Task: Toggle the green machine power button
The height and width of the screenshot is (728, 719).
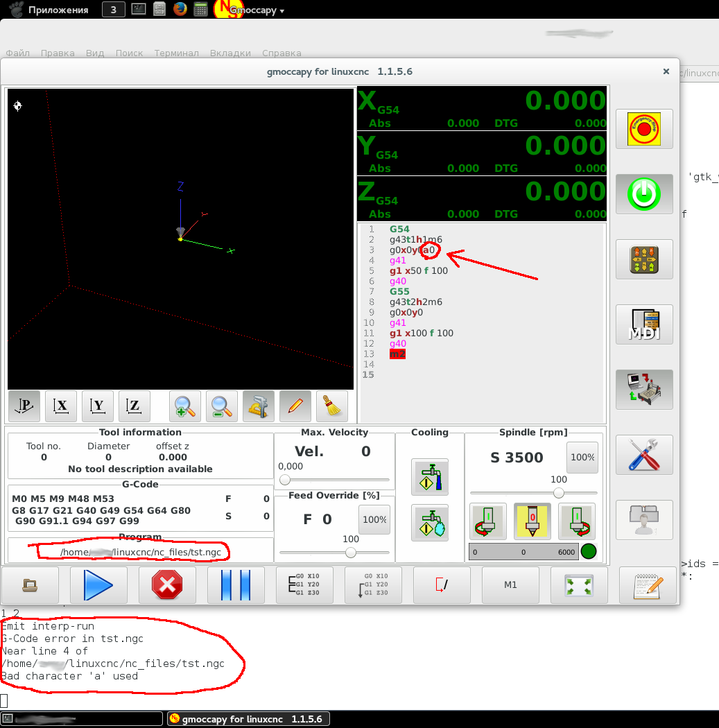Action: 644,194
